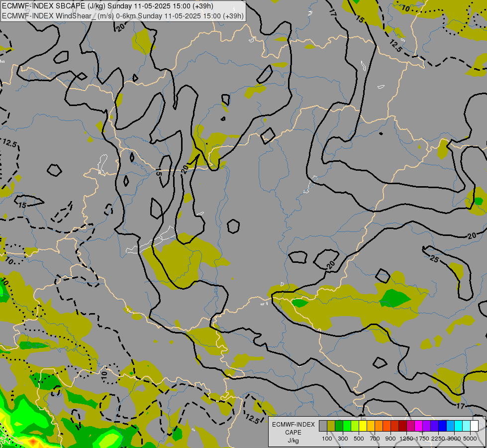Image resolution: width=487 pixels, height=448 pixels.
Task: Click the gray legend swatch below 100
Action: [x=323, y=426]
